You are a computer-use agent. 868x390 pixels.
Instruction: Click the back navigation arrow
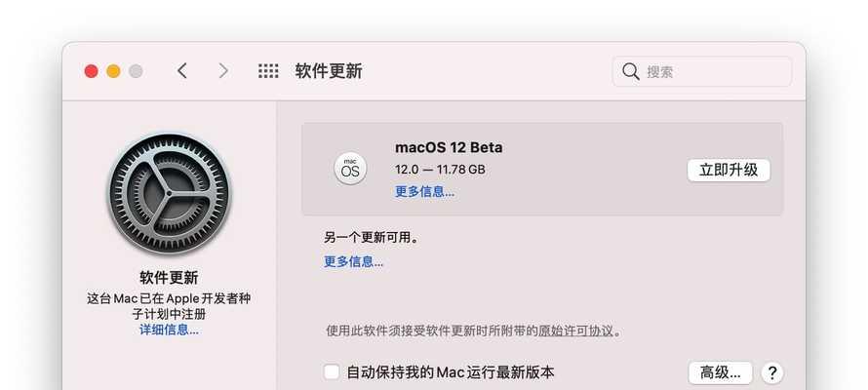[182, 71]
